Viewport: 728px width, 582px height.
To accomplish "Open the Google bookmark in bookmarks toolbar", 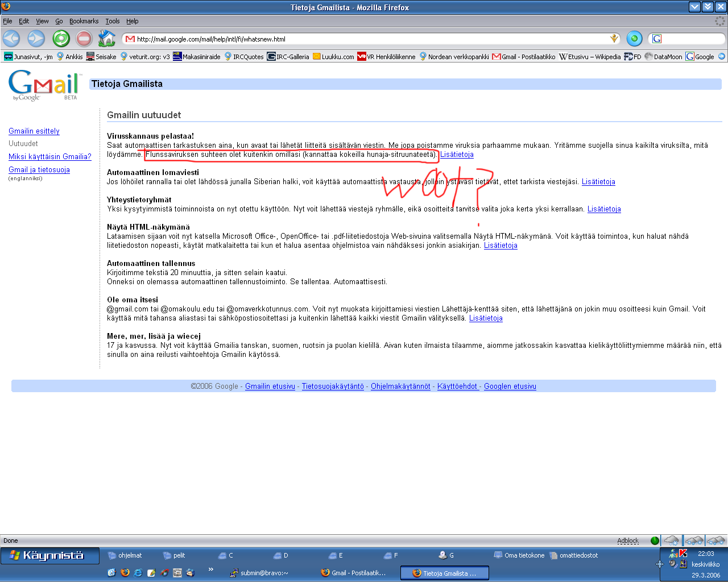I will (x=700, y=56).
